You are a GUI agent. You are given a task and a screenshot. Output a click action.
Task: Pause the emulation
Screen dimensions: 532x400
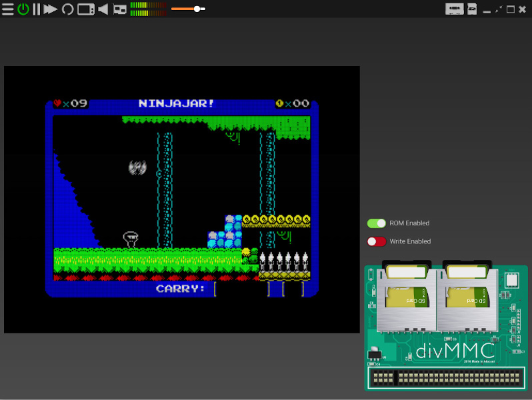click(x=36, y=9)
